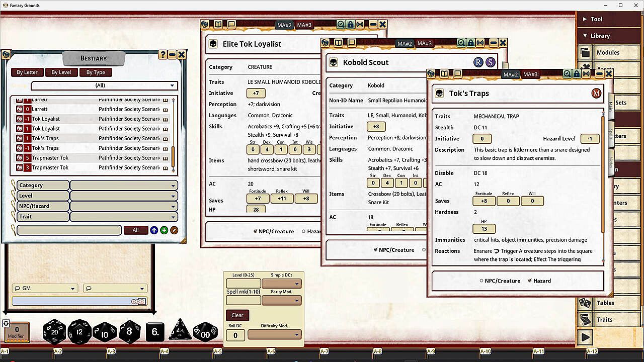Click the book icon on Kobold Scout header
The width and height of the screenshot is (644, 362).
click(x=339, y=43)
